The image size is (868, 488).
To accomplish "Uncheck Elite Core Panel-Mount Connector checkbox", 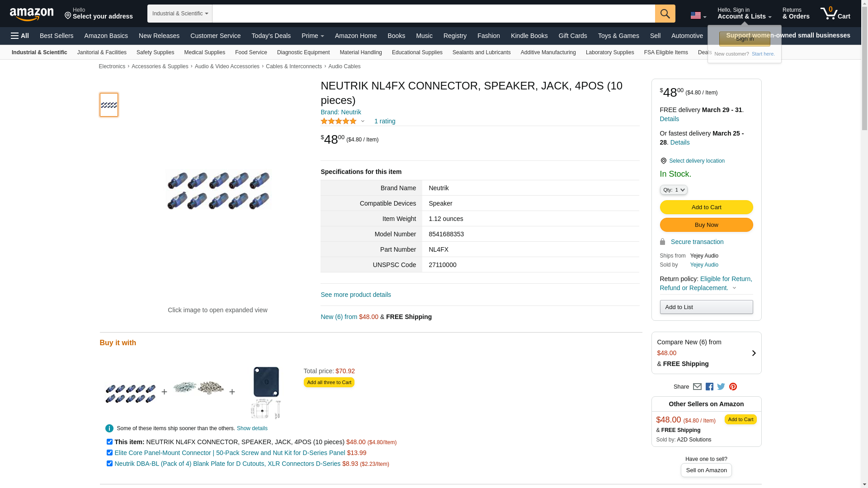I will (x=109, y=453).
